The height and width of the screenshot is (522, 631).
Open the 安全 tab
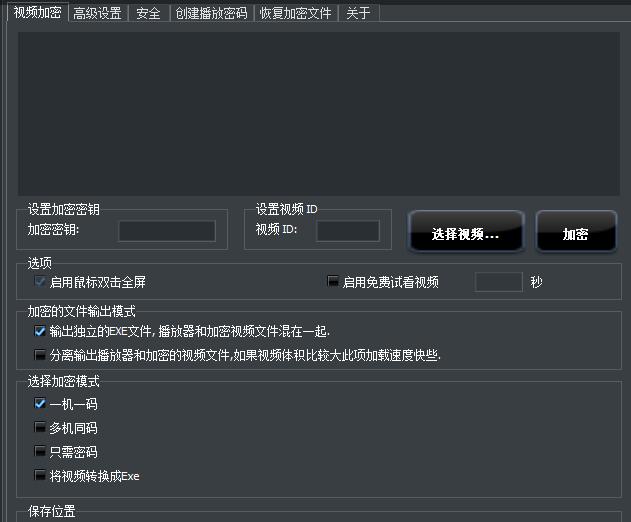(x=148, y=13)
